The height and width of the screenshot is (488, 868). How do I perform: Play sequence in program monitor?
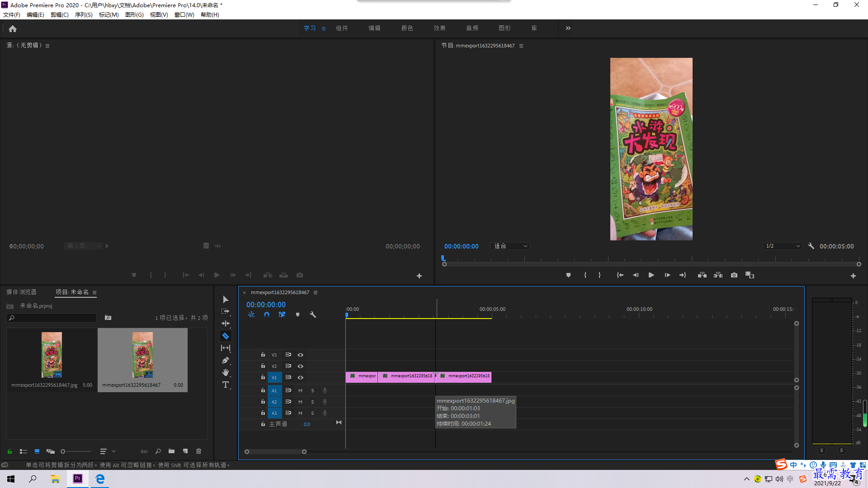(x=651, y=275)
